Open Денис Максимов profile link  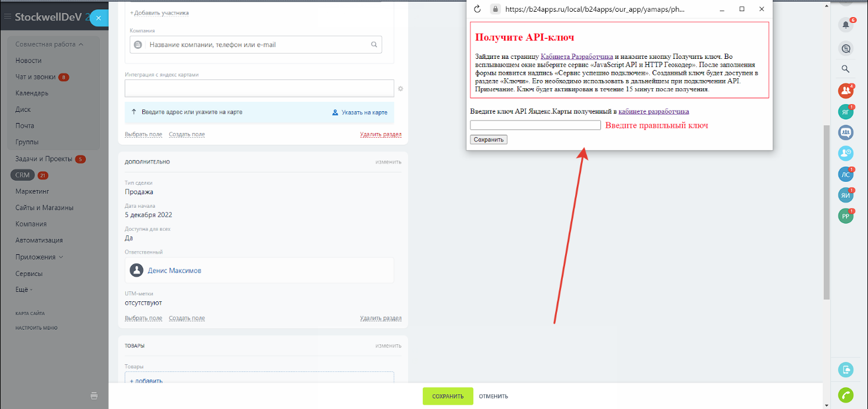point(174,271)
